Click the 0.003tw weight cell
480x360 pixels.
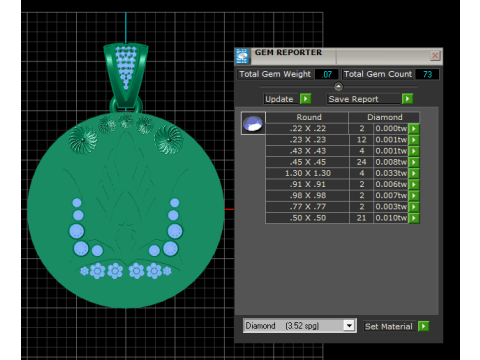point(391,207)
